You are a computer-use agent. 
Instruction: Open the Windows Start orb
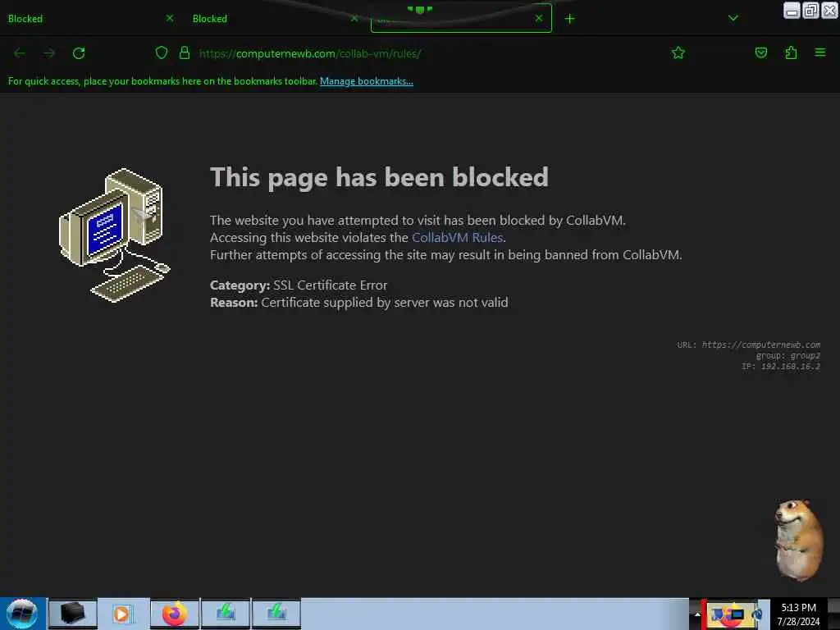[x=22, y=614]
